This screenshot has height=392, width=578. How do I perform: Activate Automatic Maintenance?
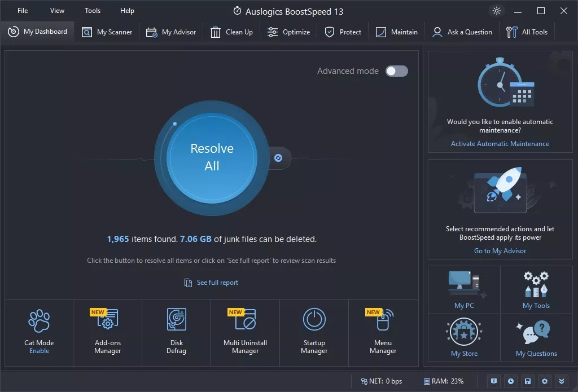tap(500, 144)
